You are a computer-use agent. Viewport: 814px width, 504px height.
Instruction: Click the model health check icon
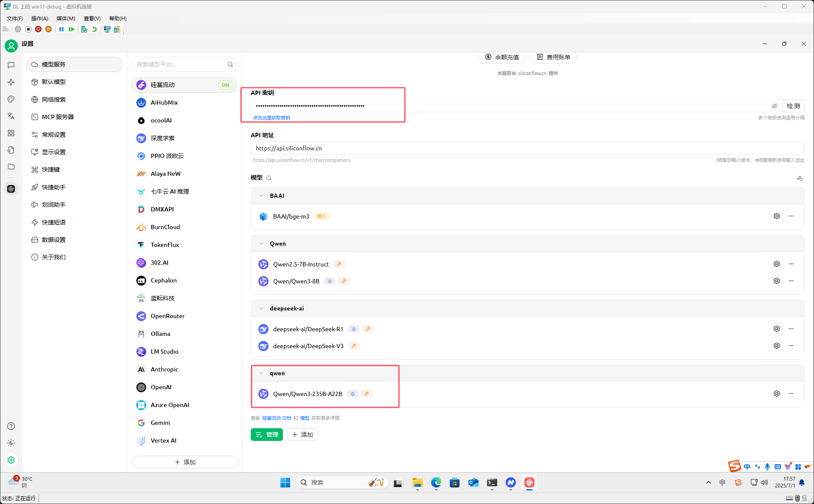tap(799, 178)
